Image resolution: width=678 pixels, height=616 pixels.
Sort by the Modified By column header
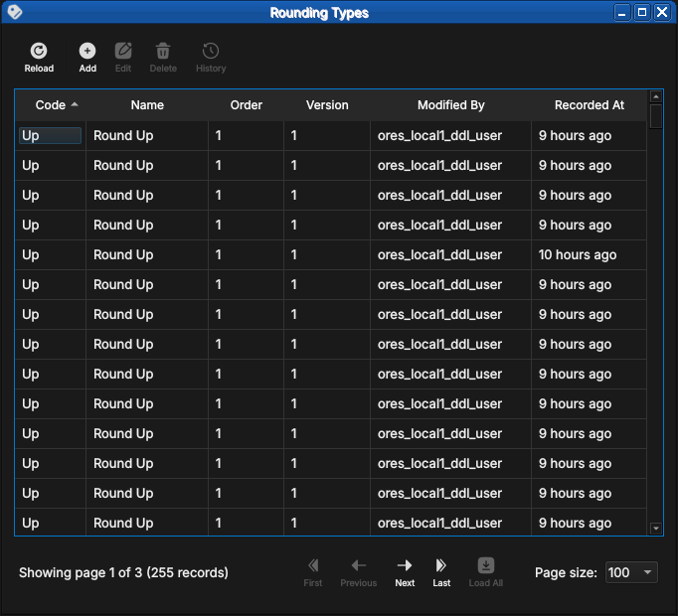click(450, 105)
